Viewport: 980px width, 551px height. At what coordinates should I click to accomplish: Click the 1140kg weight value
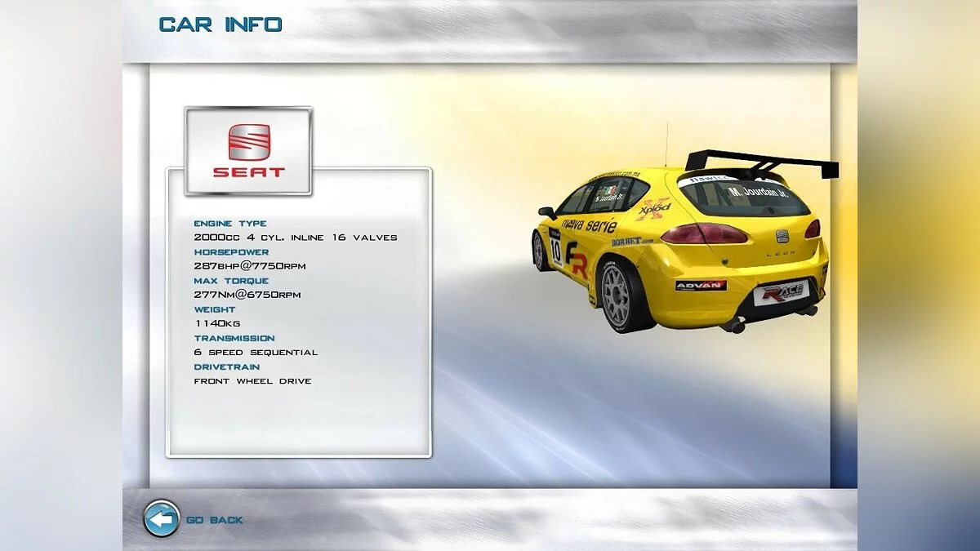pos(217,323)
